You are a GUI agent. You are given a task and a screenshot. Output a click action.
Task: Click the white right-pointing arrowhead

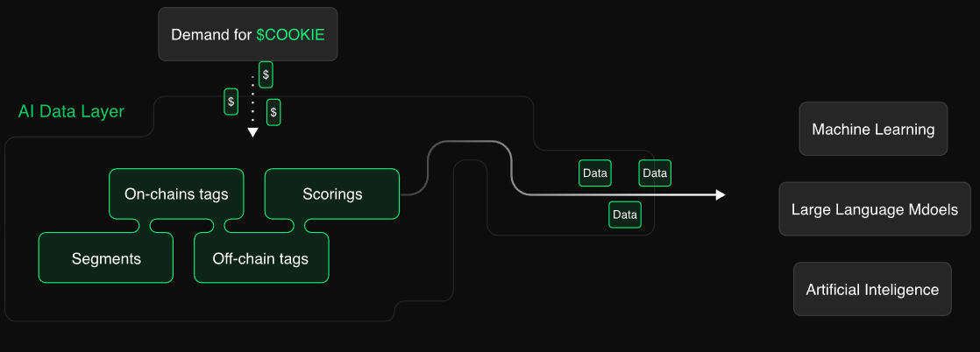721,194
